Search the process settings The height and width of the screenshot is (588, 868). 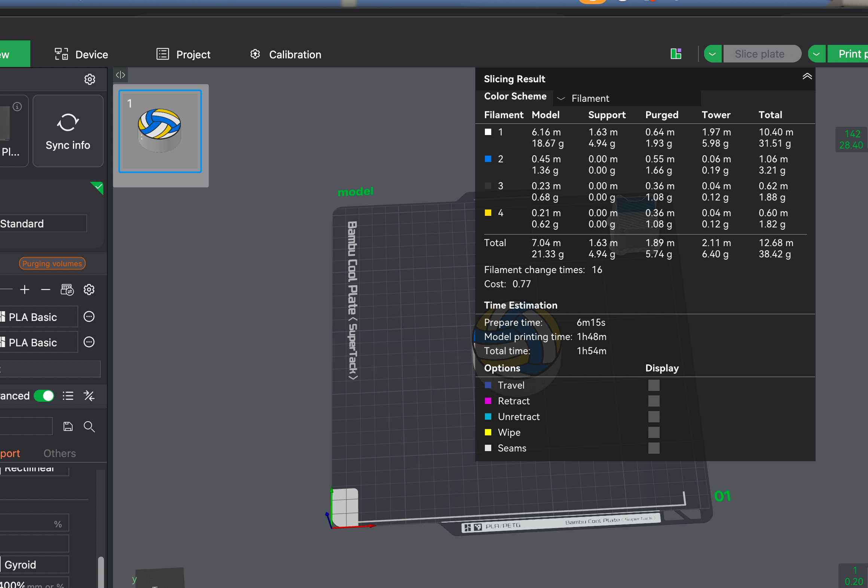(x=89, y=426)
